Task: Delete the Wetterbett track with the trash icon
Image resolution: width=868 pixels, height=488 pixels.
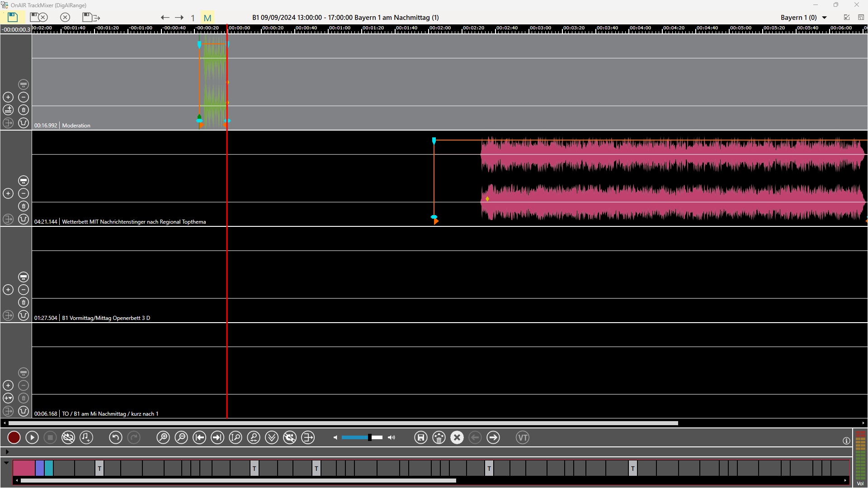Action: (24, 206)
